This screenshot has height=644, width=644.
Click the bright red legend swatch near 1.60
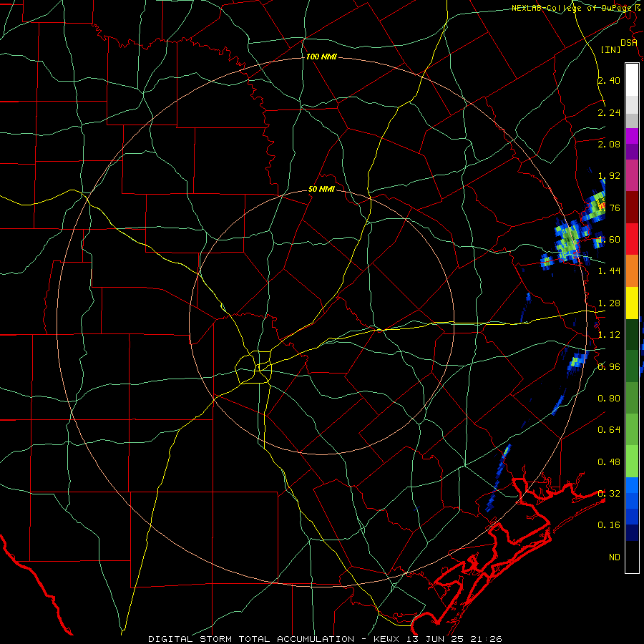tap(632, 239)
